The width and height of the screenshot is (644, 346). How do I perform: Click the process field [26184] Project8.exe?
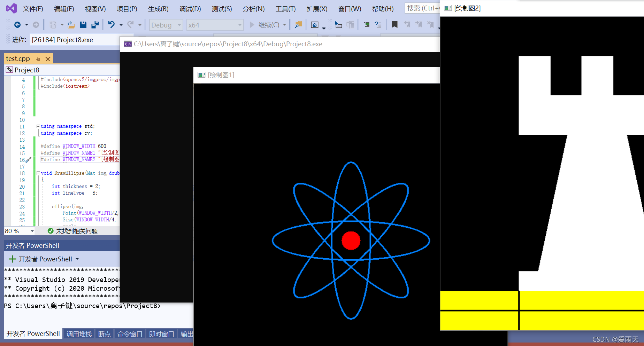(x=75, y=40)
